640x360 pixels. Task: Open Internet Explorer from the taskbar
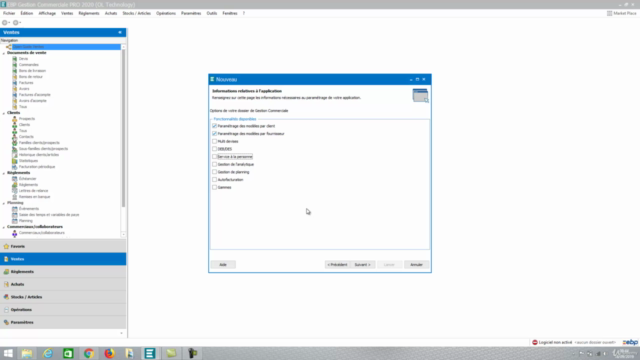point(48,353)
